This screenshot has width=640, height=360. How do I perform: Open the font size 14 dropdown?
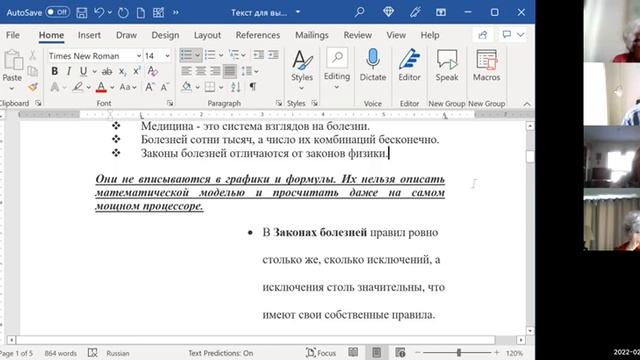click(x=167, y=56)
